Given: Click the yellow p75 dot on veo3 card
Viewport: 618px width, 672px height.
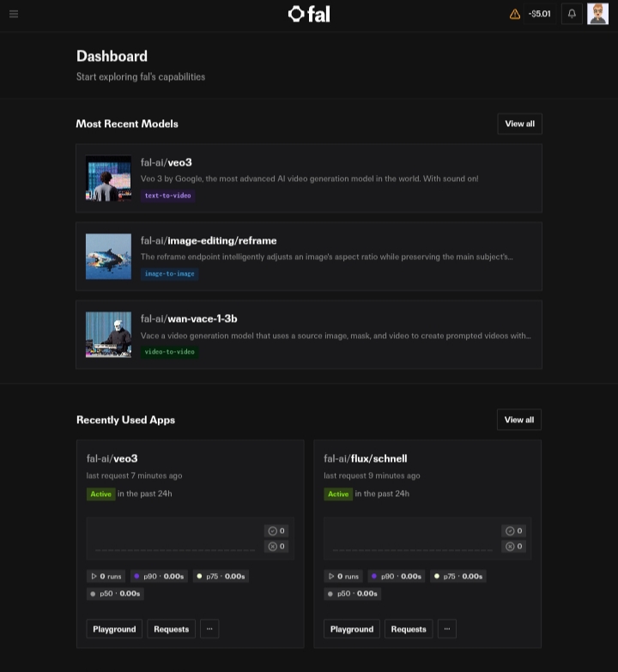Looking at the screenshot, I should coord(199,576).
